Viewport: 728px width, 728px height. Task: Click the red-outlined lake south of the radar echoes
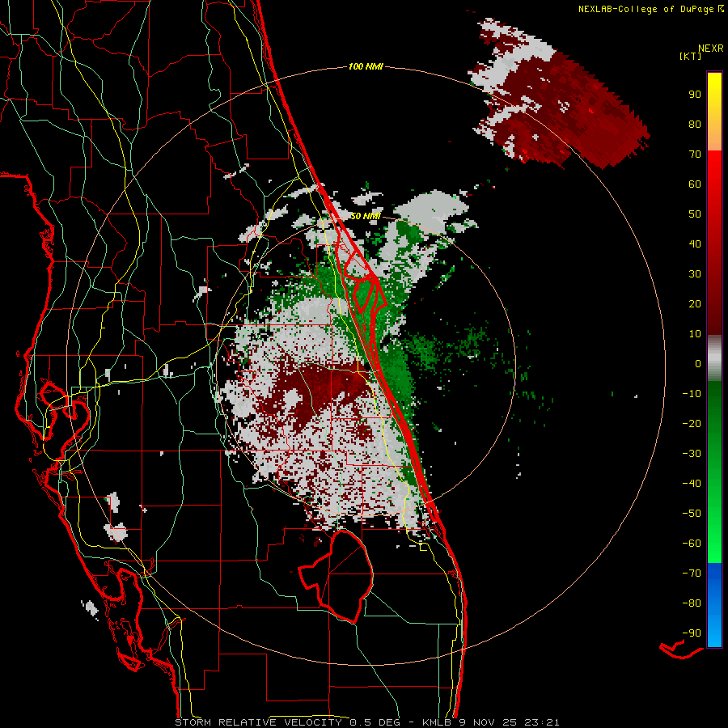click(x=339, y=576)
